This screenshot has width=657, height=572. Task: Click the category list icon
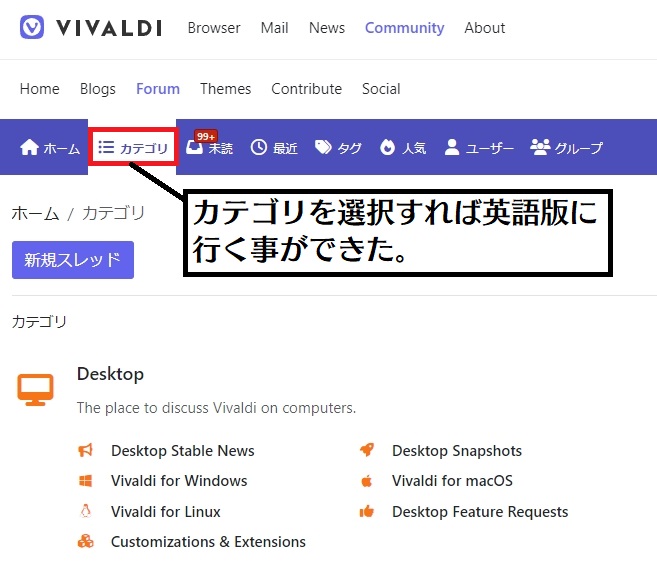click(x=106, y=147)
